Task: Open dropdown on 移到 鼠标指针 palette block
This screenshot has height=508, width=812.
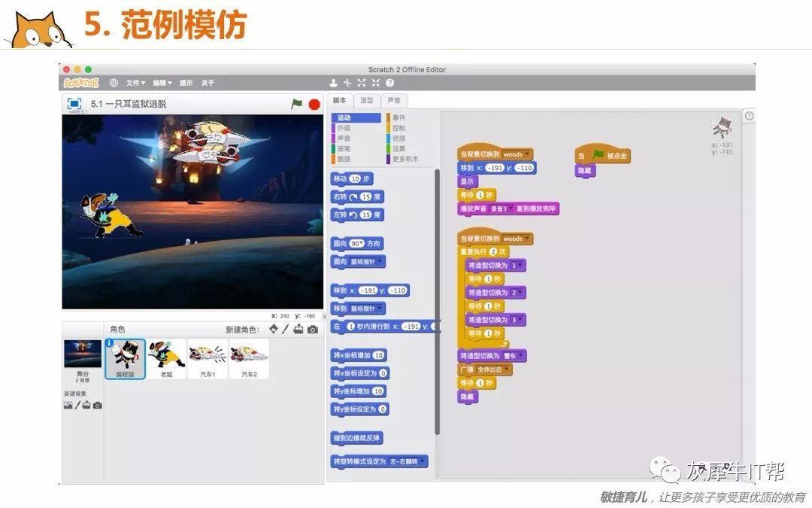Action: (380, 308)
